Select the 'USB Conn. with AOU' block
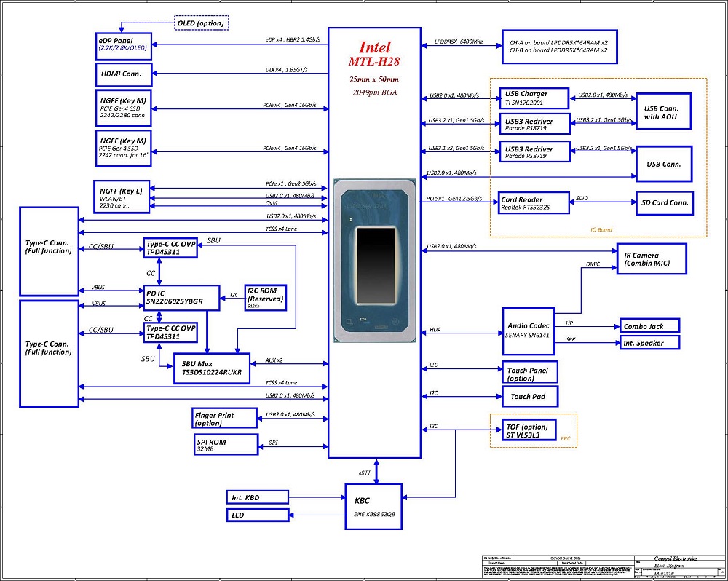Image resolution: width=728 pixels, height=581 pixels. (664, 111)
